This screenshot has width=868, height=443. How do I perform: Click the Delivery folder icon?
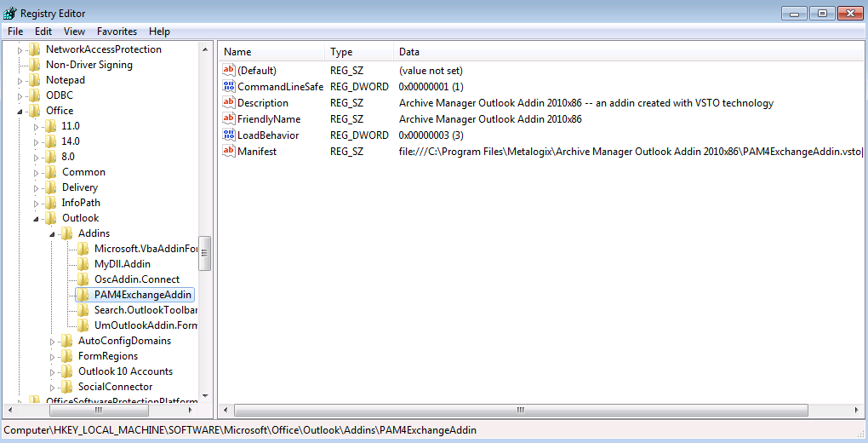click(51, 187)
